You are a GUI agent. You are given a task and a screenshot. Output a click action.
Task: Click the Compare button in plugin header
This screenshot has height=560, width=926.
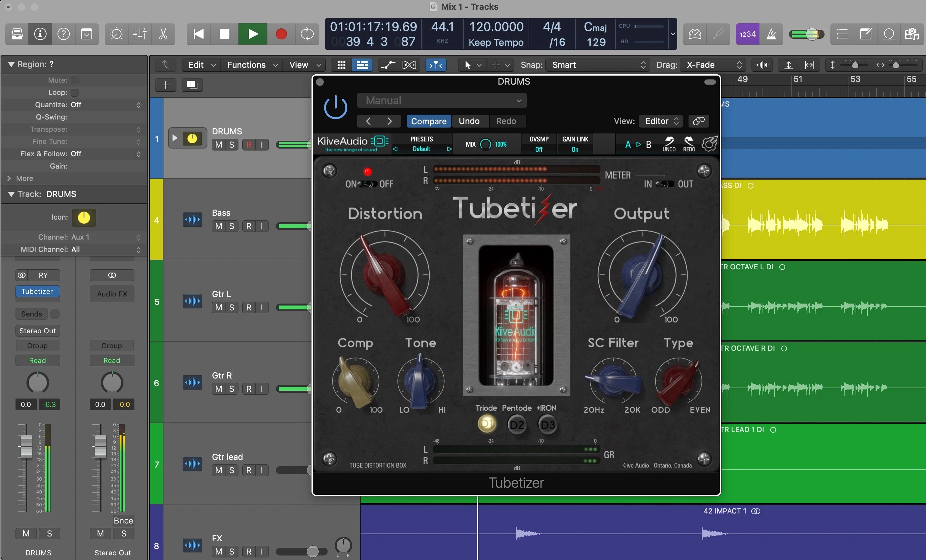(428, 121)
